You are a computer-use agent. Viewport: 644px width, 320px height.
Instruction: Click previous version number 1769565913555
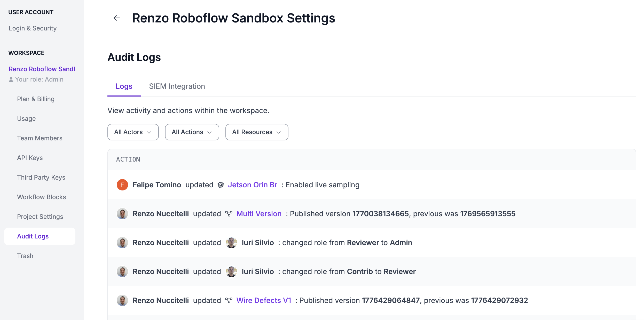tap(488, 214)
